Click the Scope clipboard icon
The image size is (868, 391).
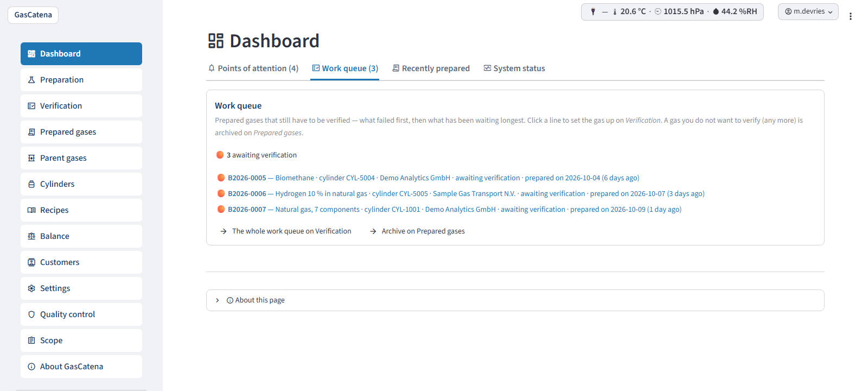click(31, 340)
